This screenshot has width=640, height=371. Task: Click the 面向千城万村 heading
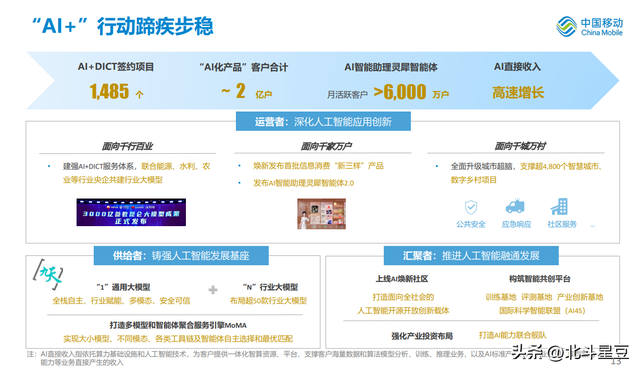pos(520,146)
